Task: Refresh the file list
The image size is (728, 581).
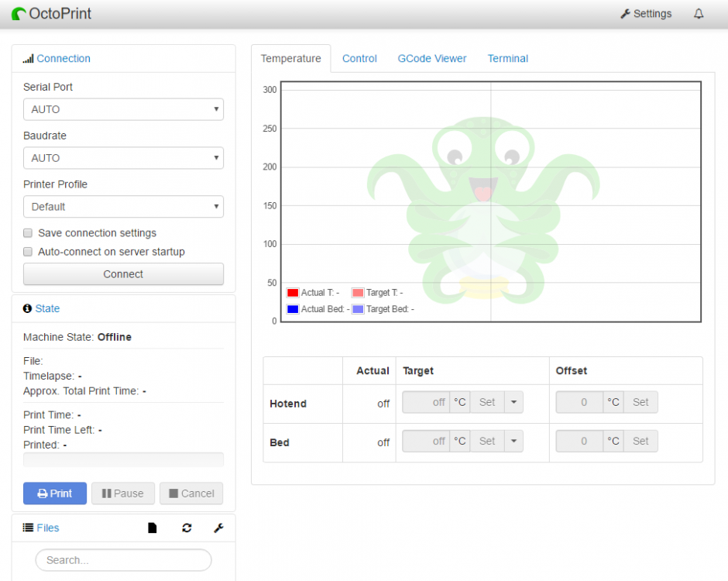Action: coord(187,528)
